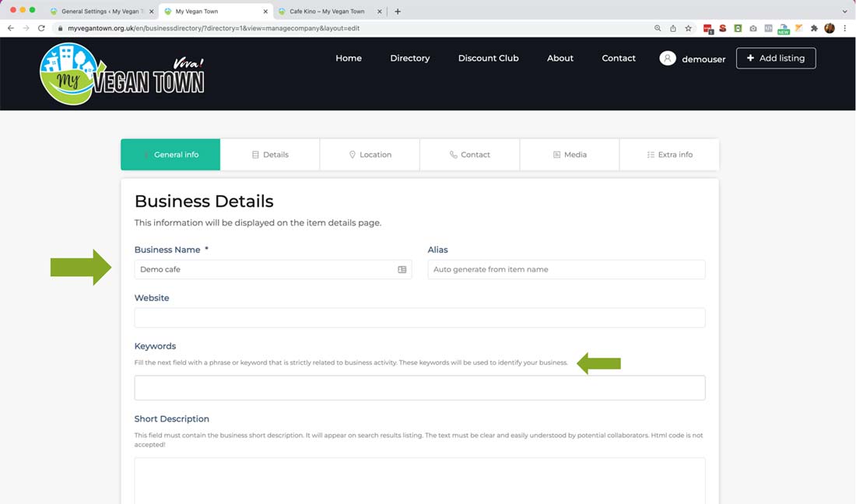Image resolution: width=856 pixels, height=504 pixels.
Task: Reload the page with the refresh icon
Action: pos(41,28)
